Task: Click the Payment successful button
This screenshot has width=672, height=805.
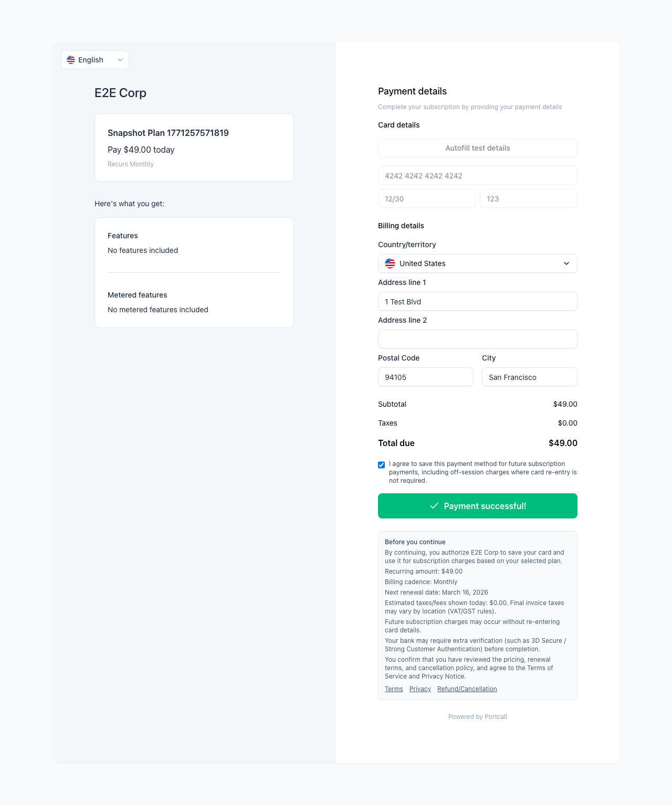Action: tap(477, 506)
